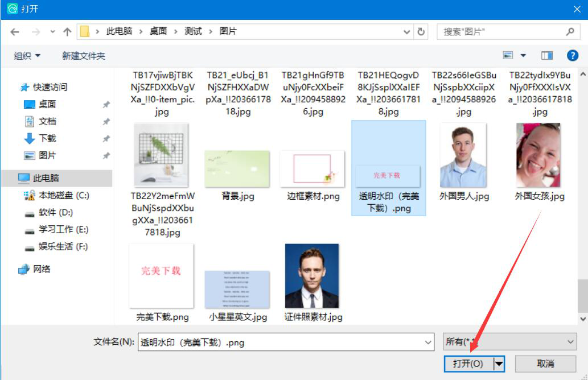Screen dimensions: 588x380
Task: Open the view options dropdown arrow
Action: (523, 55)
